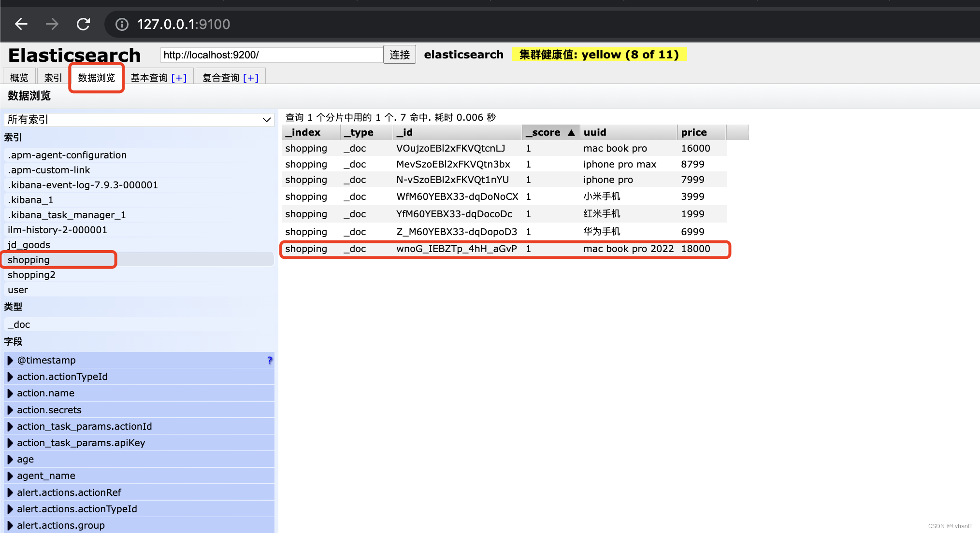Image resolution: width=980 pixels, height=533 pixels.
Task: Open the 所有索引 index dropdown
Action: pyautogui.click(x=139, y=120)
